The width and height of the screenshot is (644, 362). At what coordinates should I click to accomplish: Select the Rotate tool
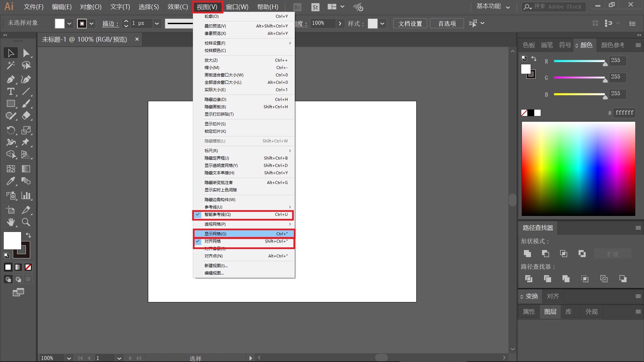click(x=10, y=130)
